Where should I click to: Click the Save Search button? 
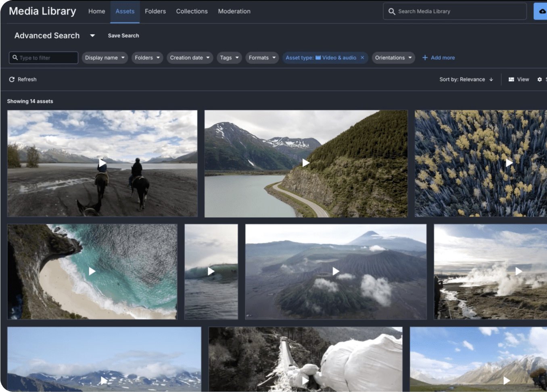point(123,35)
